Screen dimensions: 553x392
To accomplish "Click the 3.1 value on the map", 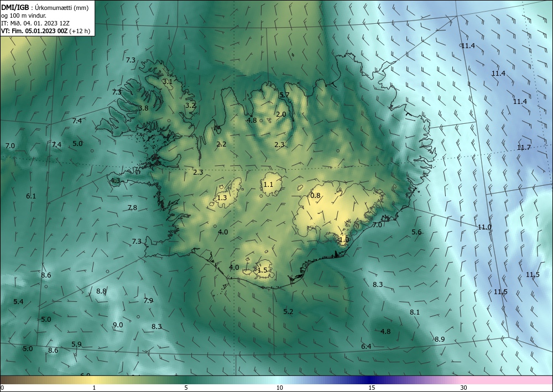I will [168, 81].
